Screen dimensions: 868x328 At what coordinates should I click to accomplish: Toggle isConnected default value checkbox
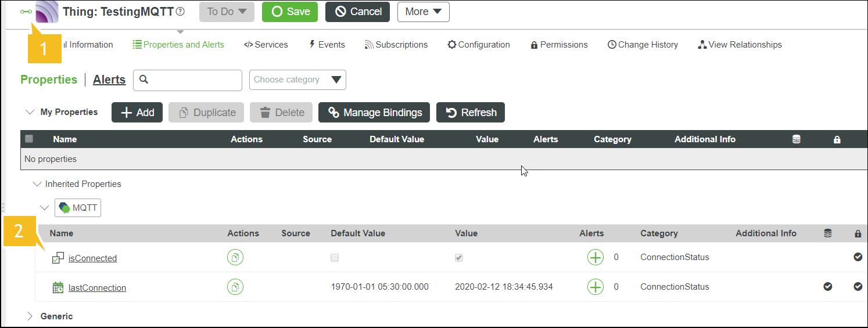click(x=335, y=258)
